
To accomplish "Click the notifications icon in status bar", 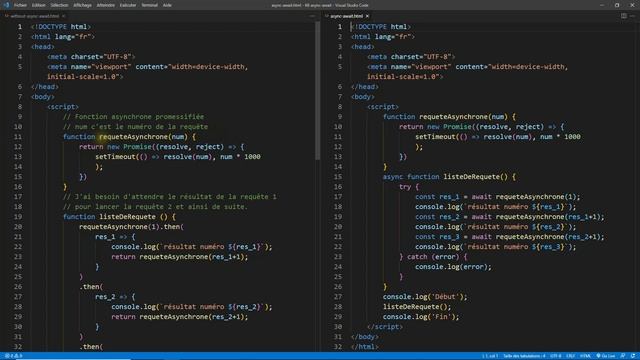I will point(633,356).
